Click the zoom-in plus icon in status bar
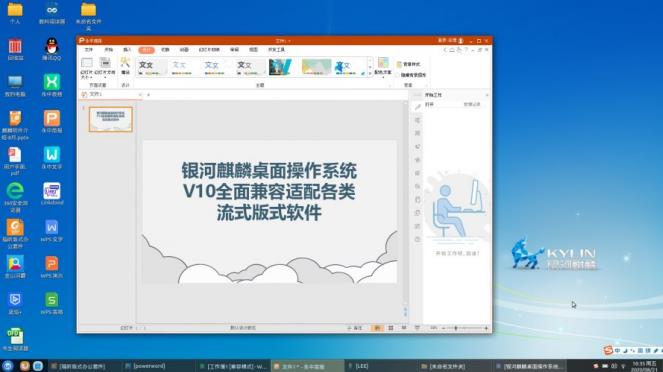This screenshot has width=663, height=372. point(486,328)
